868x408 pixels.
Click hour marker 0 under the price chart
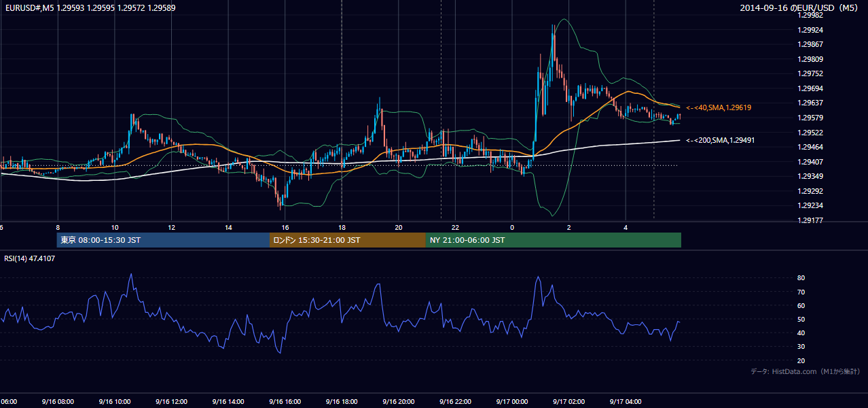512,227
